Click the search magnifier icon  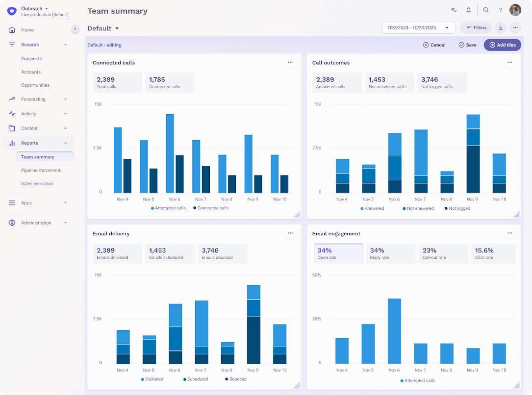[485, 10]
